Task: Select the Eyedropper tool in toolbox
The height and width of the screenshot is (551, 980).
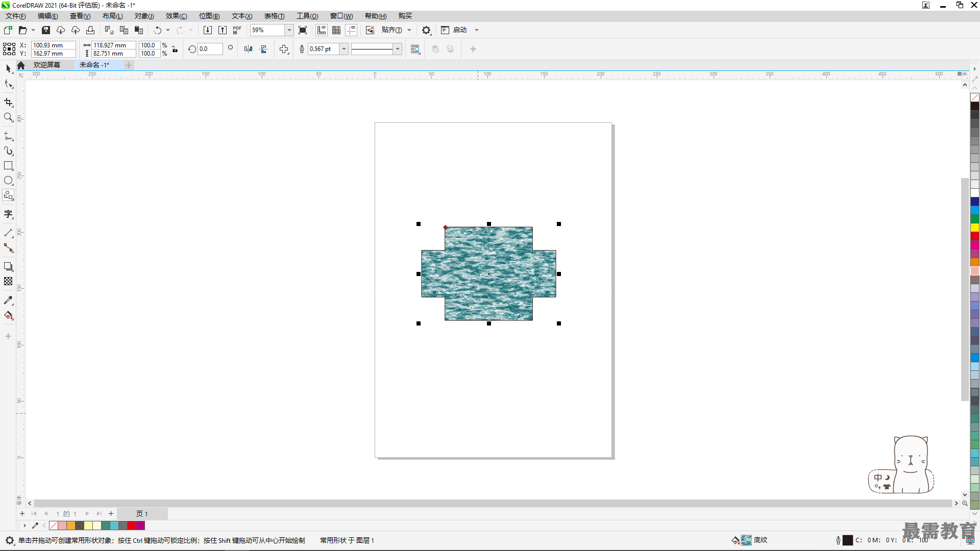Action: click(8, 300)
